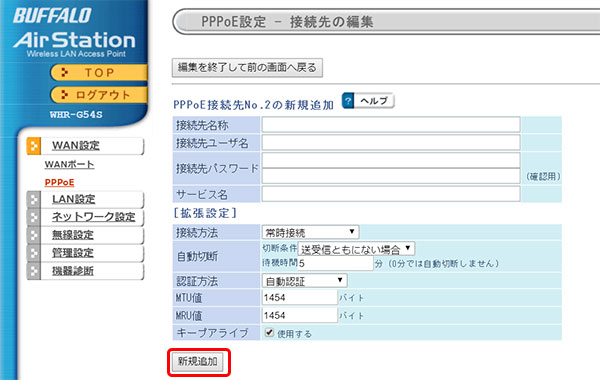Screen dimensions: 600x380
Task: Click the WHR-G54S model label
Action: point(76,114)
